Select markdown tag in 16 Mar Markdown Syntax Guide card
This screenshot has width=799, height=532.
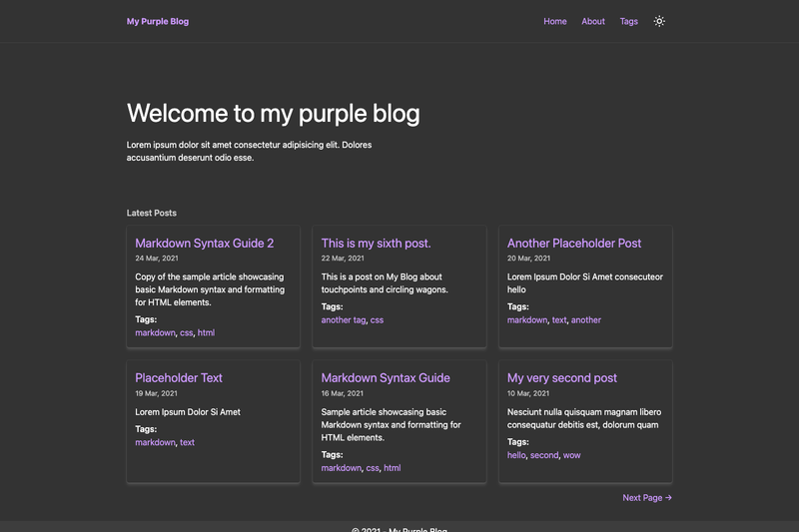(x=342, y=468)
